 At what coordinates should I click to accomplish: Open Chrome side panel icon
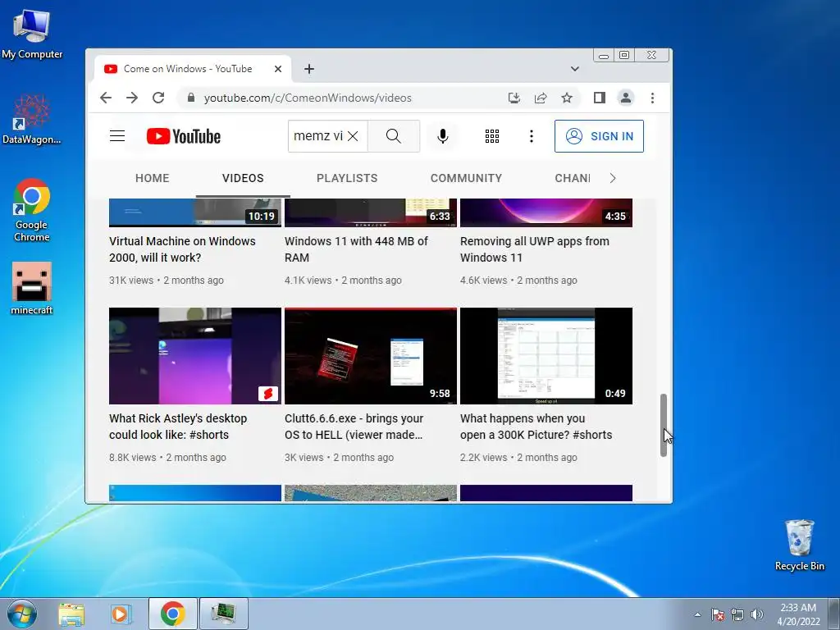[600, 98]
